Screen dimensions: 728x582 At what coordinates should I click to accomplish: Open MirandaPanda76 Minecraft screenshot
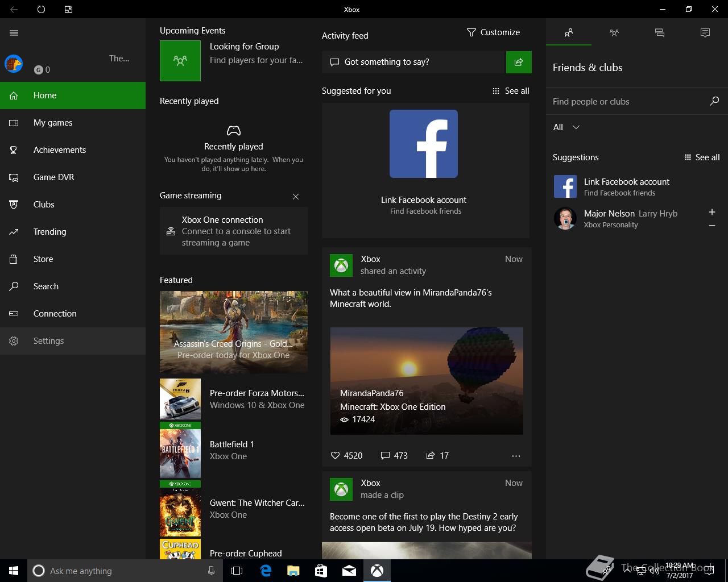[x=427, y=381]
